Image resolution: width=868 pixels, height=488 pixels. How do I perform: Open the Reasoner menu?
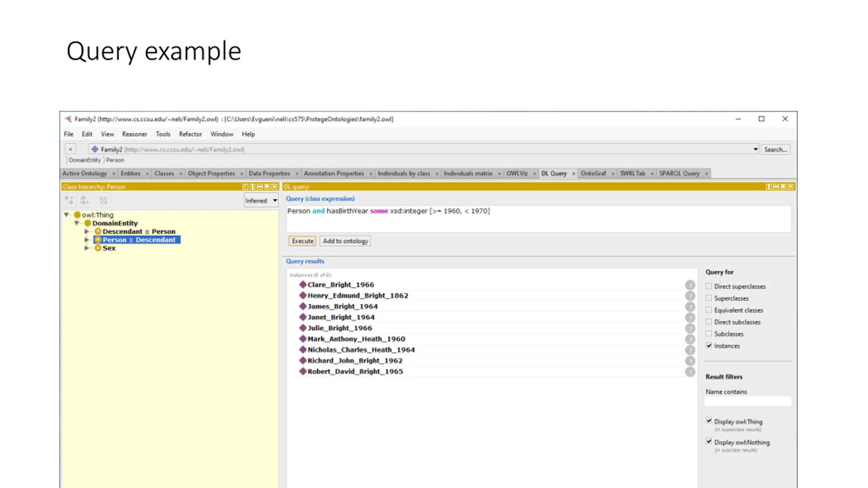(135, 134)
